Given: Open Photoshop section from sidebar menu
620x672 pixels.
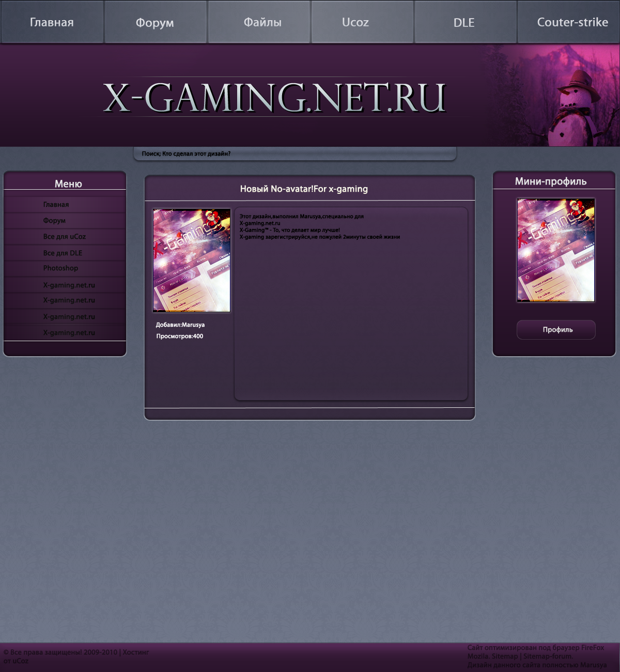Looking at the screenshot, I should coord(65,268).
